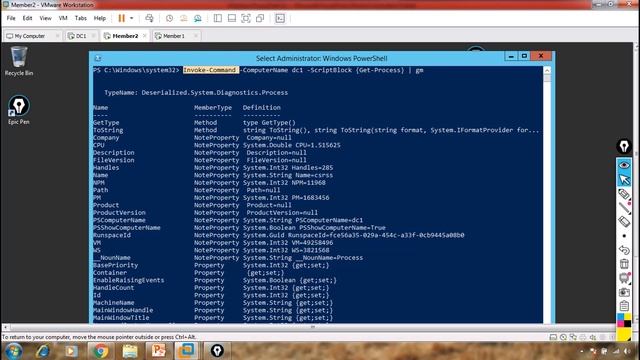The width and height of the screenshot is (640, 360).
Task: Click the PowerShell window system icon
Action: (x=98, y=58)
